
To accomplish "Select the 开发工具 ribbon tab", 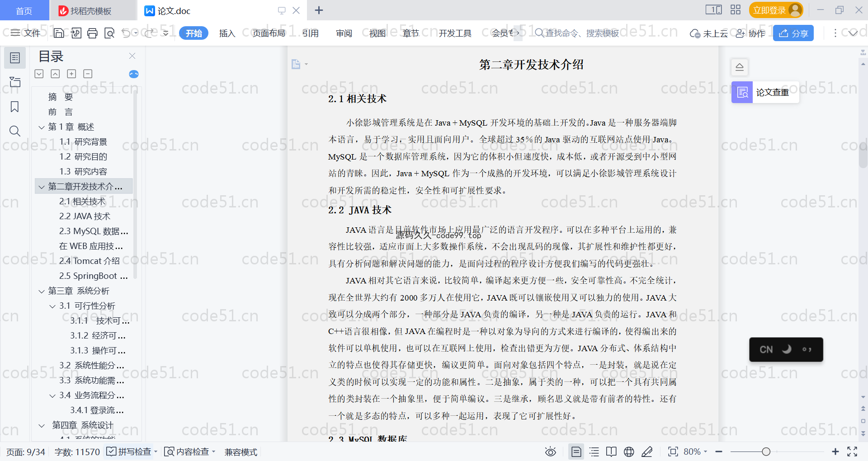I will point(455,33).
